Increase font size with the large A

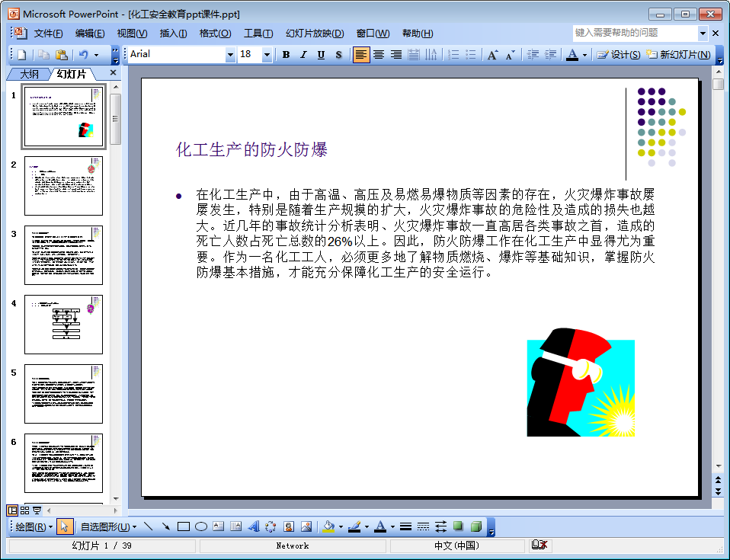492,55
